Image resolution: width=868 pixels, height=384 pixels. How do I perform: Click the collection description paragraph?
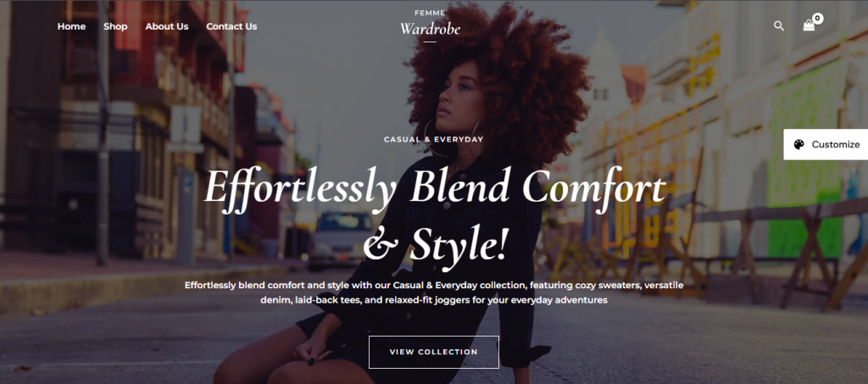click(x=434, y=292)
